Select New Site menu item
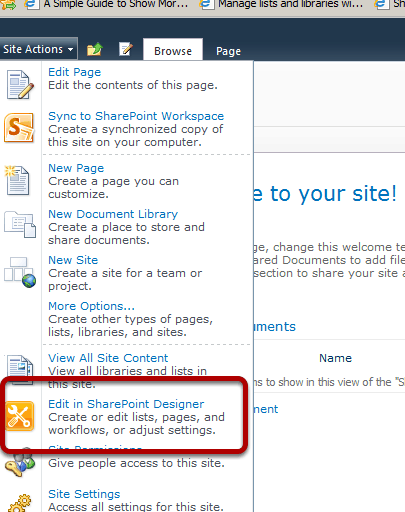The image size is (405, 512). pyautogui.click(x=73, y=260)
